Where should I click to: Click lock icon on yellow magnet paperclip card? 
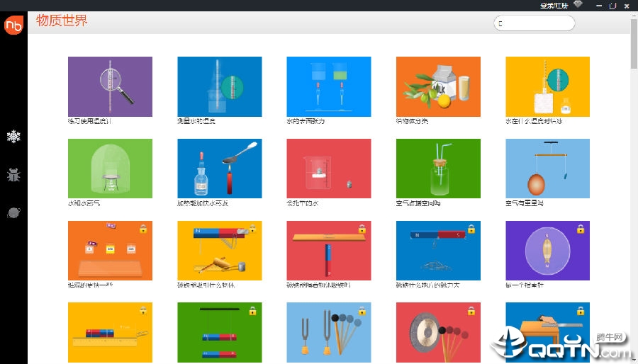(252, 229)
